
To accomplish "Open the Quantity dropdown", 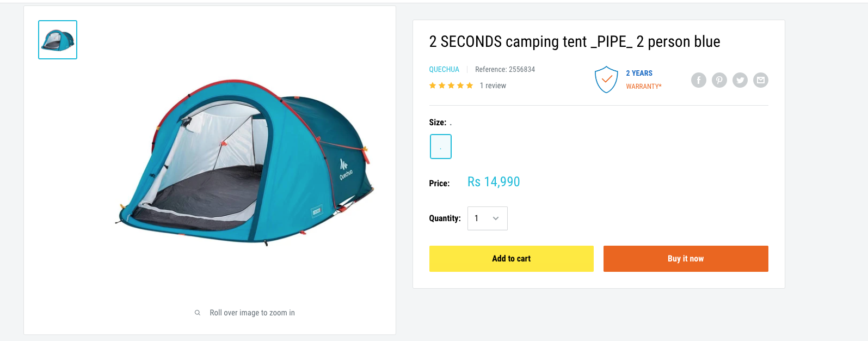I will (488, 218).
